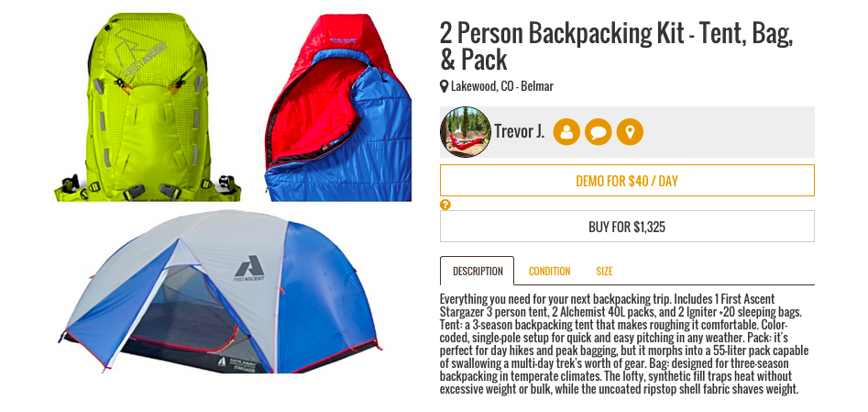Show owner location with orange map pin icon
The width and height of the screenshot is (868, 412).
630,132
